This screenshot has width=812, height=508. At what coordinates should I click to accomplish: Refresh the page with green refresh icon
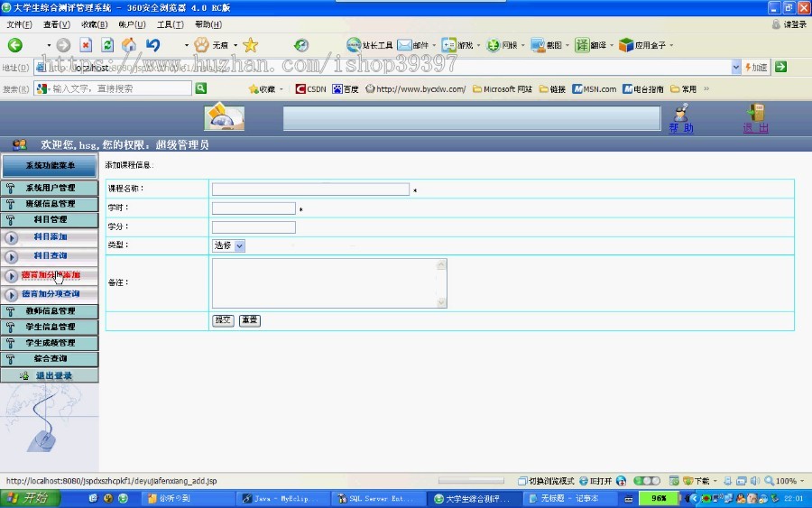click(107, 45)
